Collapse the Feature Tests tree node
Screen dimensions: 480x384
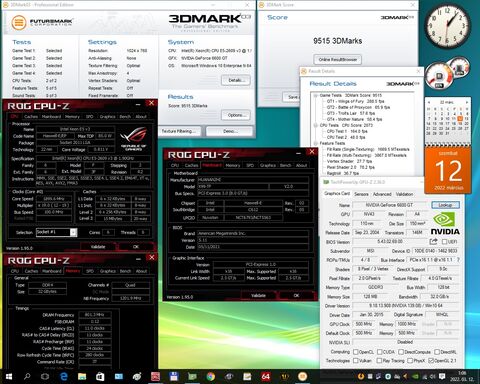coord(315,143)
